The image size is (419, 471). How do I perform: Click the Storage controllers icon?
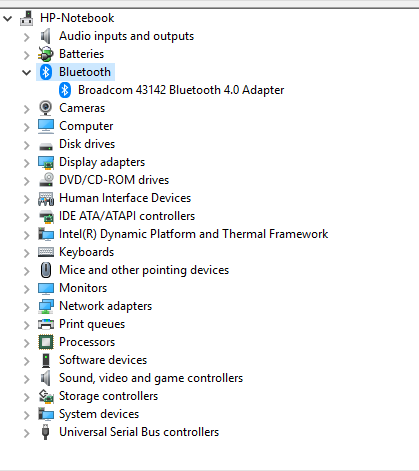(x=46, y=396)
